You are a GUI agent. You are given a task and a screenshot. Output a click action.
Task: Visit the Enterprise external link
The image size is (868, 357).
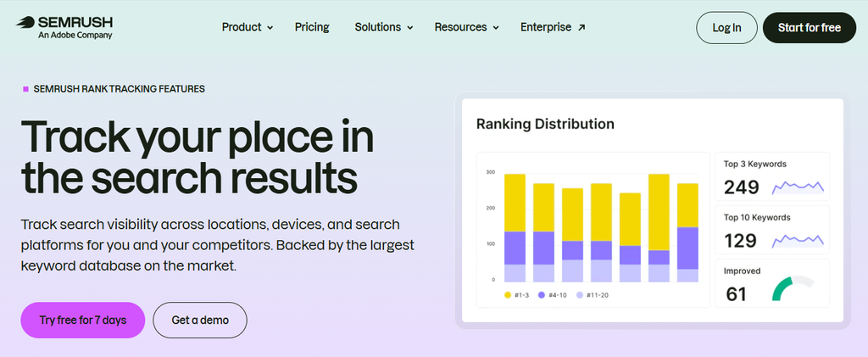point(553,27)
